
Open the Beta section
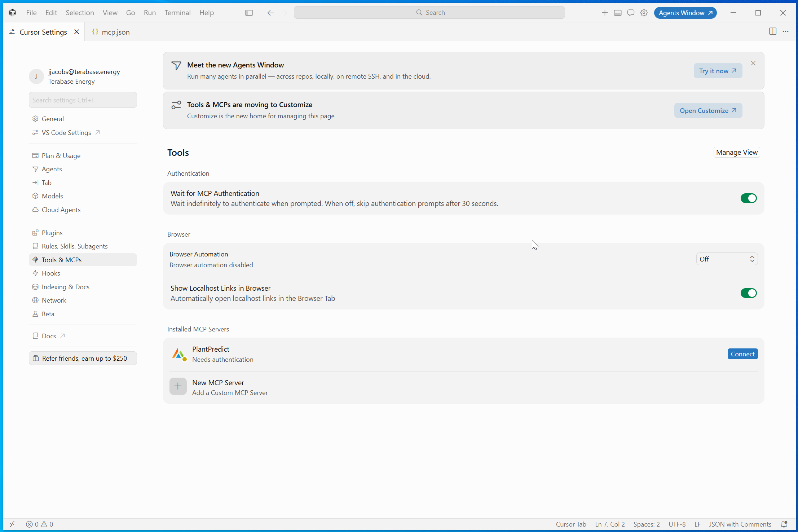point(83,314)
